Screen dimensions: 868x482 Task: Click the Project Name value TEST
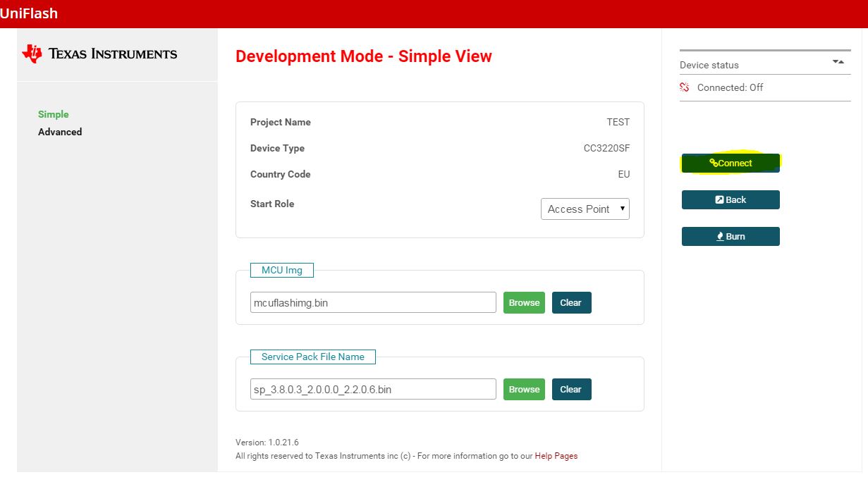(x=618, y=122)
